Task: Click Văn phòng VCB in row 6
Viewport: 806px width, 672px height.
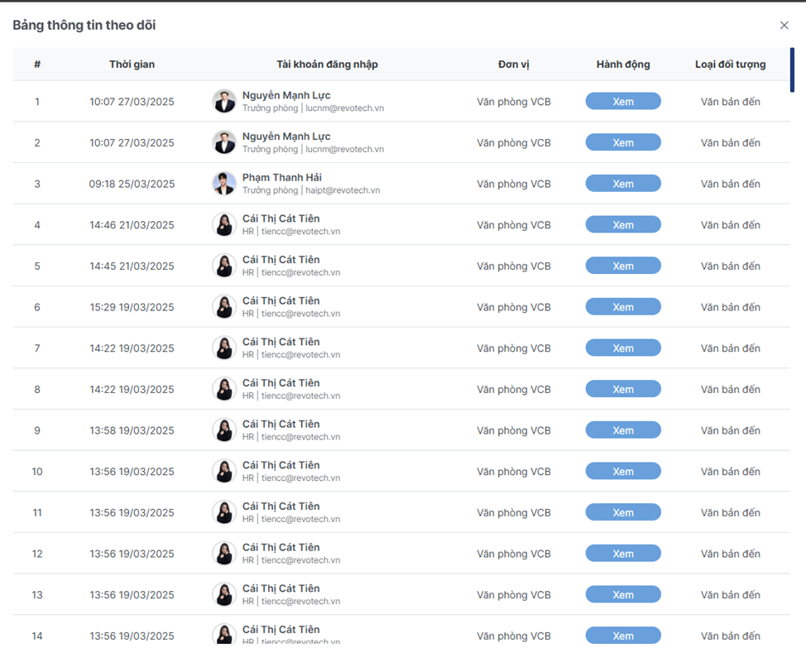Action: click(514, 307)
